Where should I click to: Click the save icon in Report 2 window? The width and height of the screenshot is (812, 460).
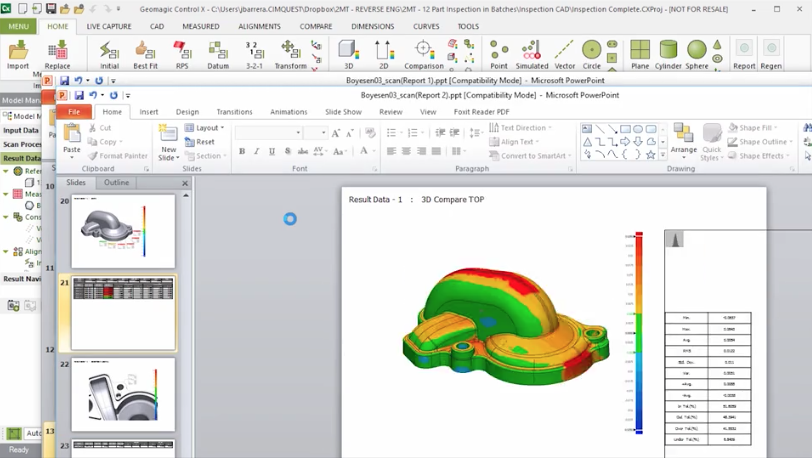79,95
